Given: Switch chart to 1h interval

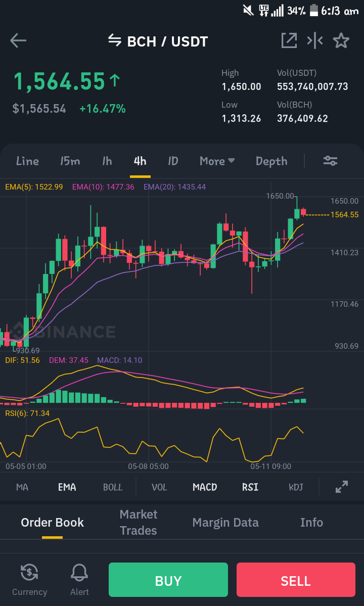Looking at the screenshot, I should 107,161.
